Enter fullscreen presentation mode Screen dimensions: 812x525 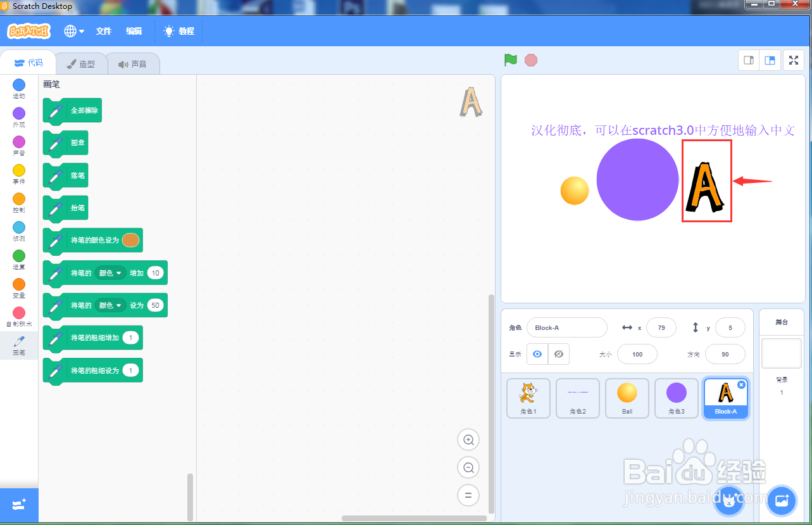[x=794, y=60]
